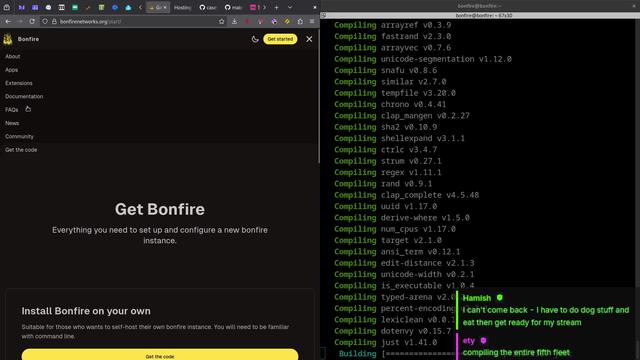Click the yellow Get started button

pos(280,39)
